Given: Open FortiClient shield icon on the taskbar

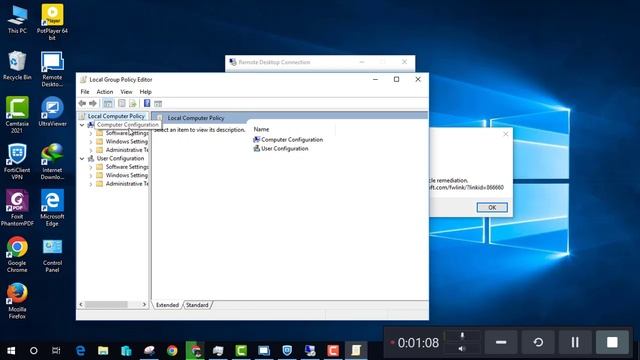Looking at the screenshot, I should point(287,351).
